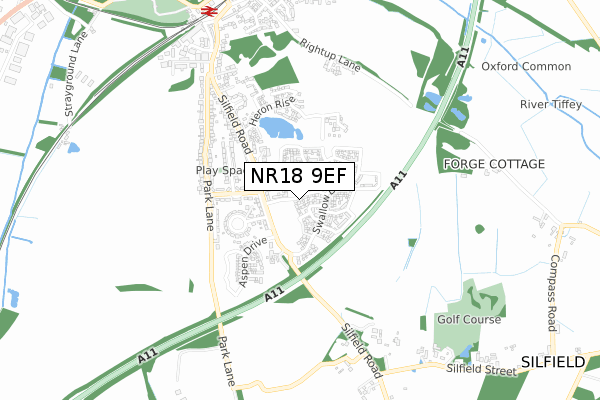Screen dimensions: 600x400
Task: Click the Aspen Drive street label
Action: (252, 262)
